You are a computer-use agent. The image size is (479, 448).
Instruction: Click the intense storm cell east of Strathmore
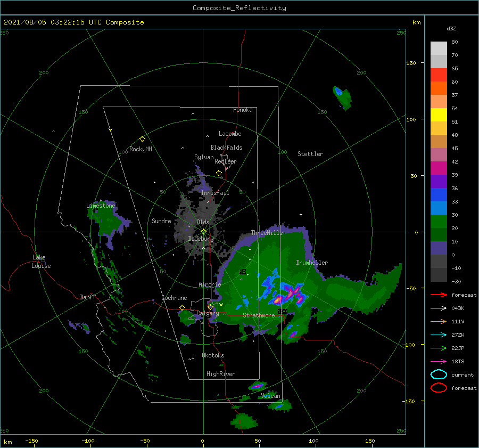coord(288,294)
